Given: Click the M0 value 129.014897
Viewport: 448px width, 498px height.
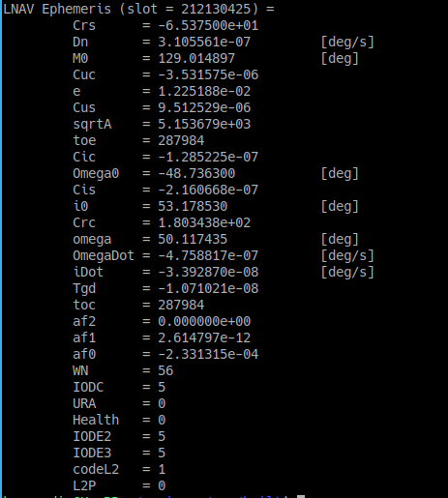Looking at the screenshot, I should 196,58.
